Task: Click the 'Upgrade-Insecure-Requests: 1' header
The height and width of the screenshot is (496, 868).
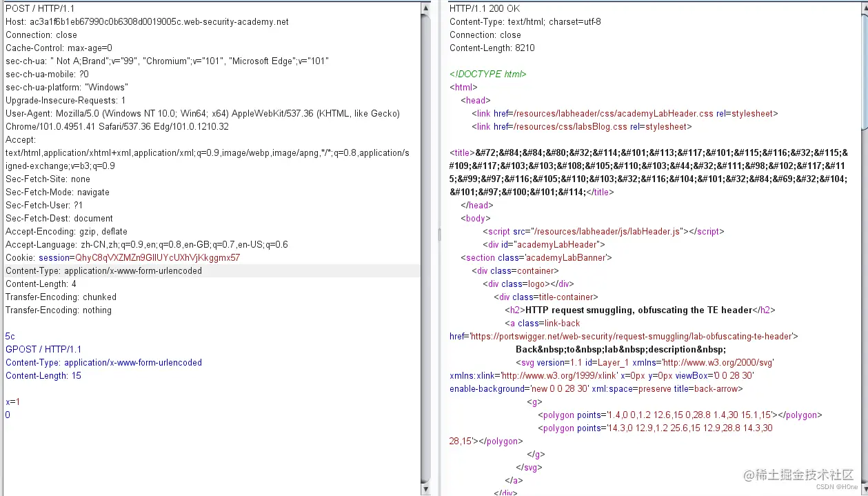Action: [65, 100]
